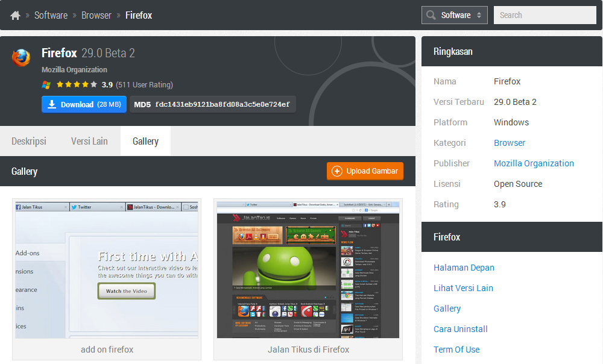The image size is (603, 364).
Task: Click the Firefox logo icon
Action: click(21, 58)
